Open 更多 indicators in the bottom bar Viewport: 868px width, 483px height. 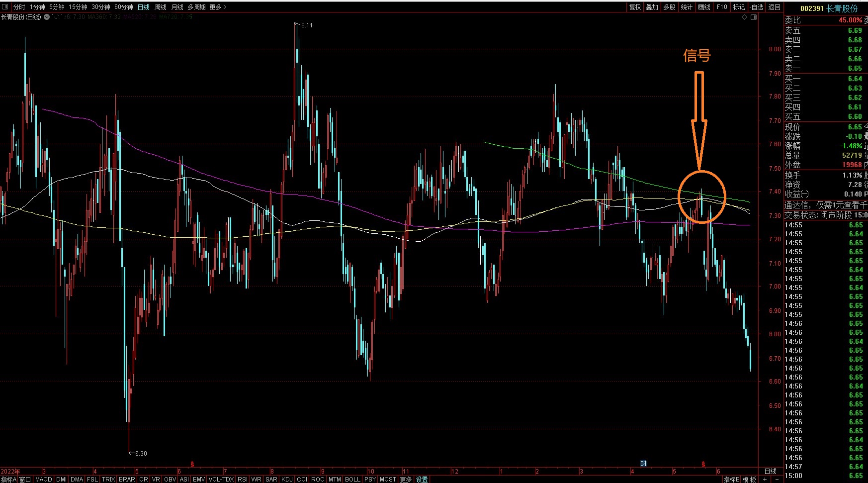click(406, 479)
